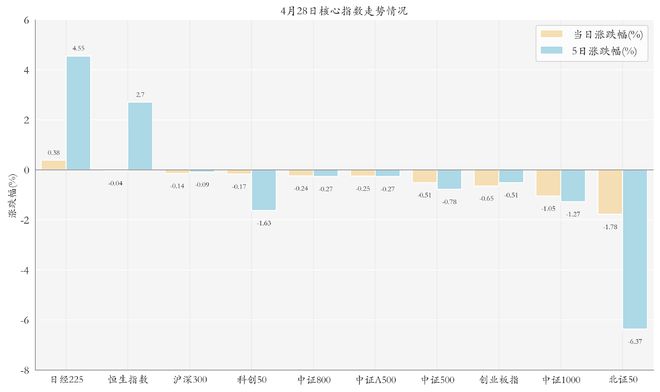Click the blue 科创50 bar labeled -1.63

[x=264, y=190]
